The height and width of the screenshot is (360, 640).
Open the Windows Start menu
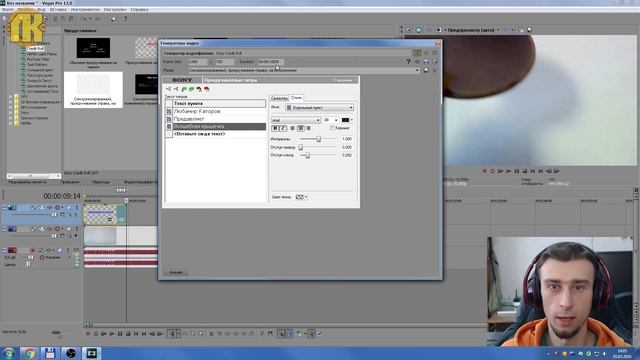pos(9,353)
